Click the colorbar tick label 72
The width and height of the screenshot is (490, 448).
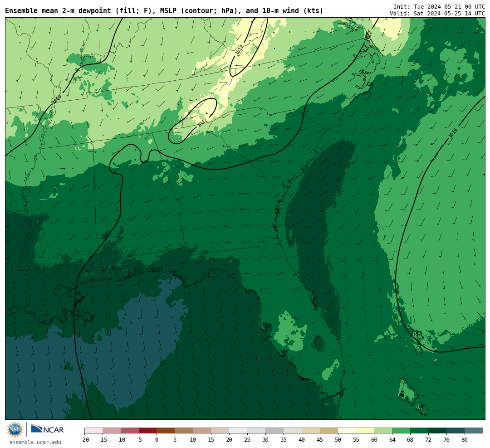428,440
